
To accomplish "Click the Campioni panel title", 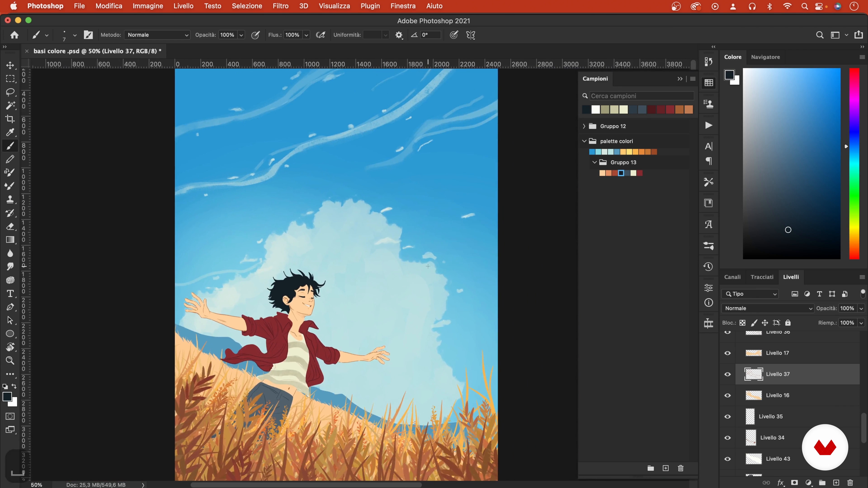I will click(x=595, y=78).
